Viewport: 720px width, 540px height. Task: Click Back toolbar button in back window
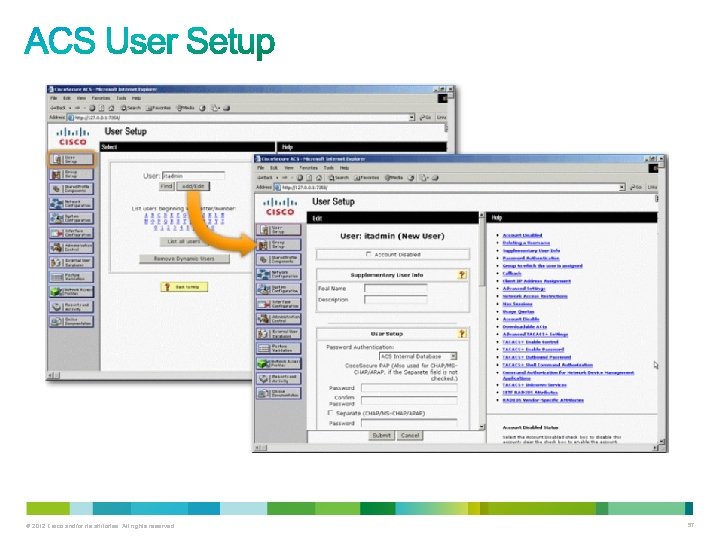point(58,108)
